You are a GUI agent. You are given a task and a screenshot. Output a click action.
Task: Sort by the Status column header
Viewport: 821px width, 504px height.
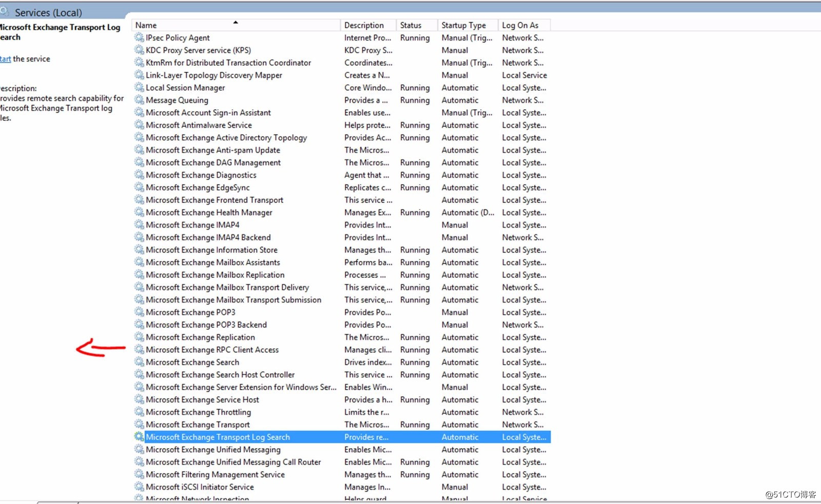click(x=417, y=25)
